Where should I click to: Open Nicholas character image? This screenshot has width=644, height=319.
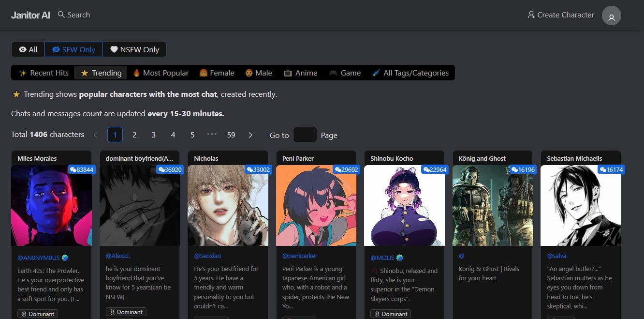[x=228, y=206]
